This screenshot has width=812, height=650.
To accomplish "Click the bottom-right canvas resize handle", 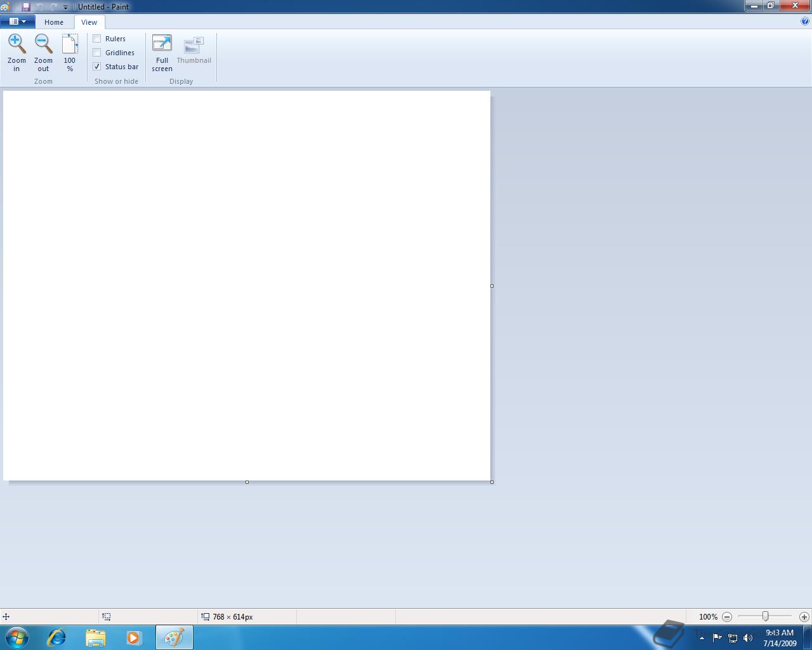I will tap(492, 482).
